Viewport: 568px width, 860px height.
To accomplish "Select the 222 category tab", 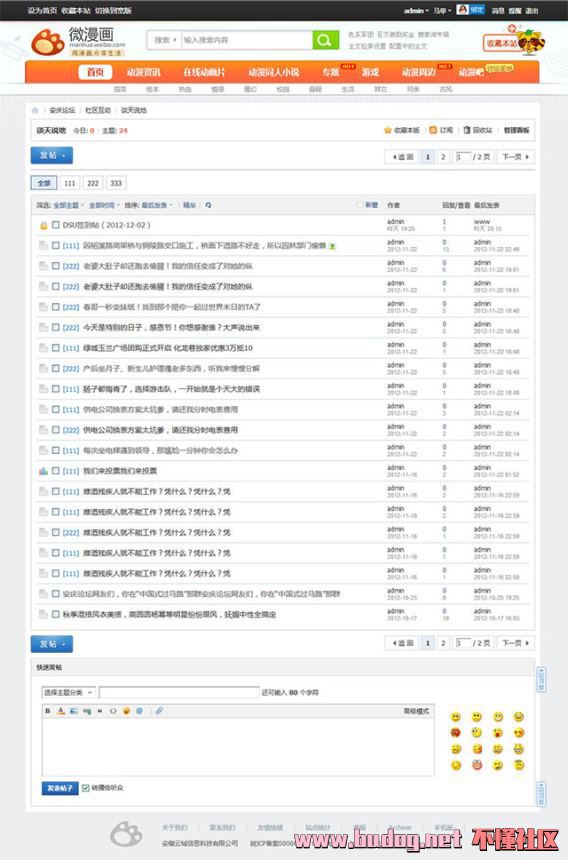I will 93,183.
